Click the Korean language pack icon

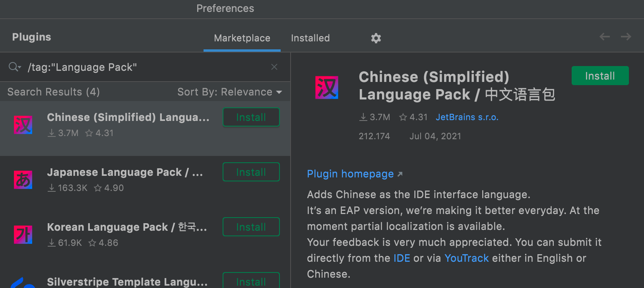click(x=23, y=235)
